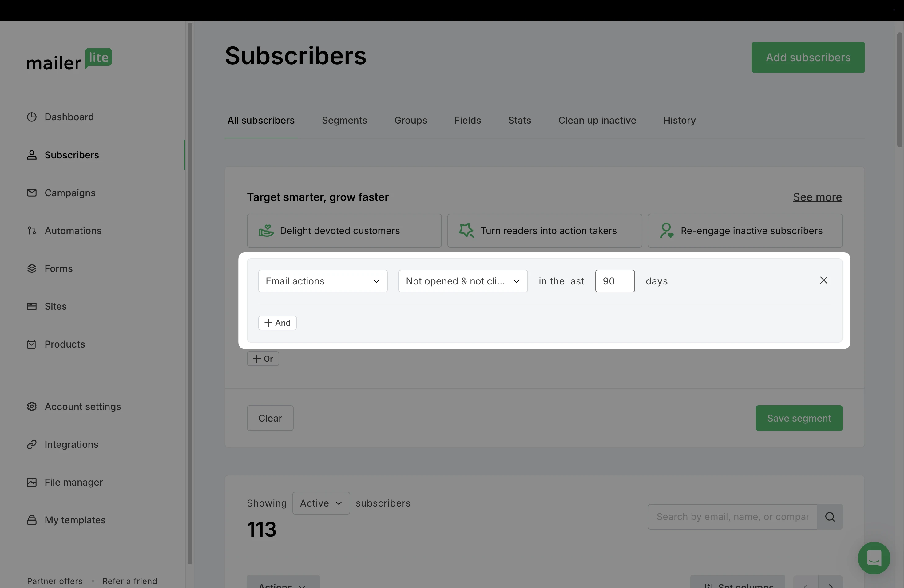The height and width of the screenshot is (588, 904).
Task: Add an And filter condition
Action: [277, 323]
